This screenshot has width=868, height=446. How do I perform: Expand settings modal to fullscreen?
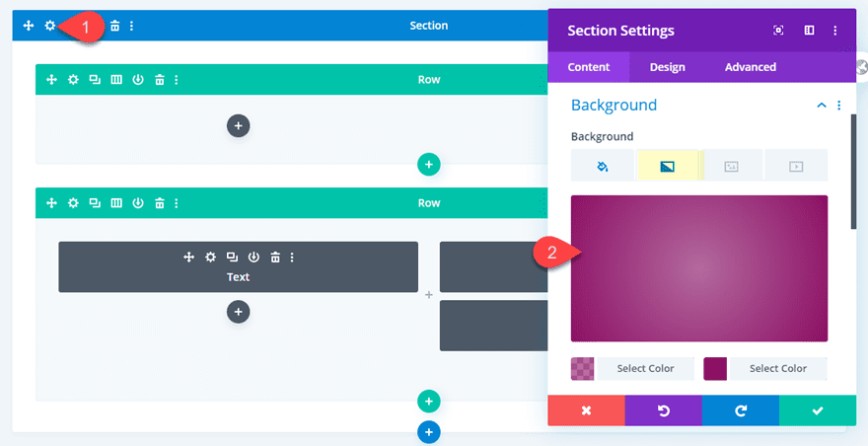[x=778, y=31]
